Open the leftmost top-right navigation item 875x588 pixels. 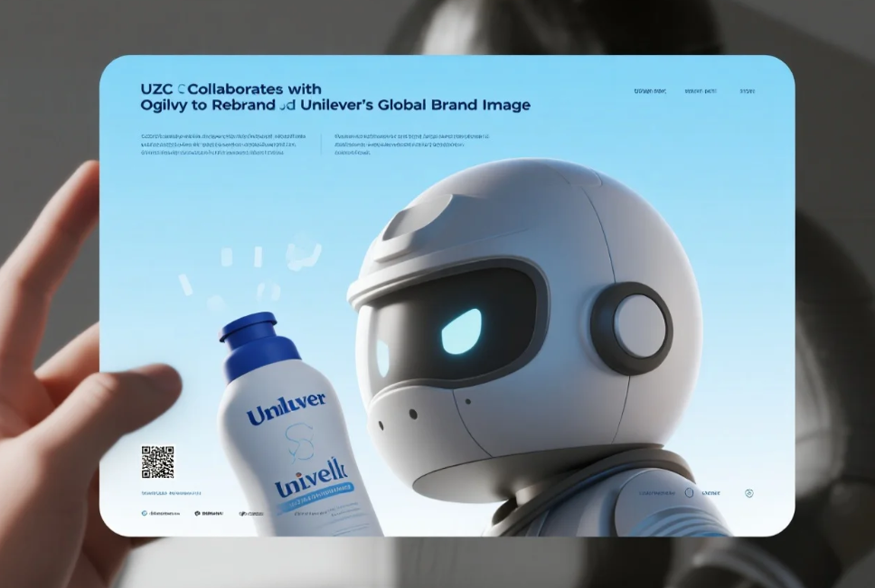click(649, 91)
